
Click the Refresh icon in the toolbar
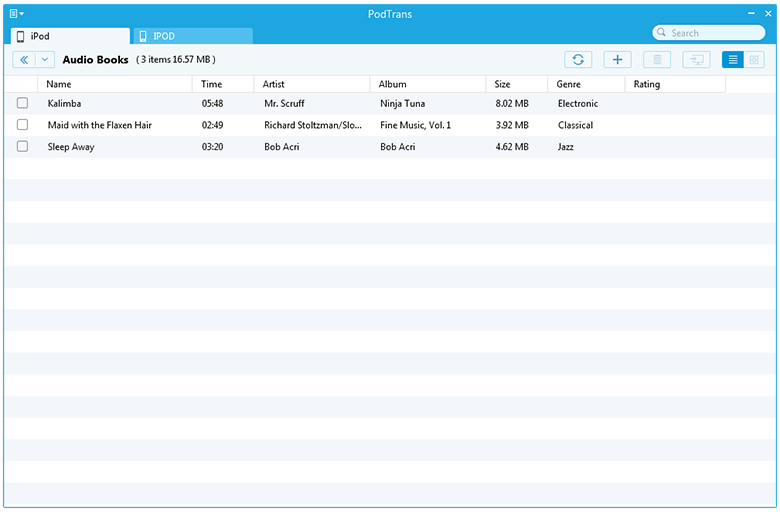coord(577,60)
